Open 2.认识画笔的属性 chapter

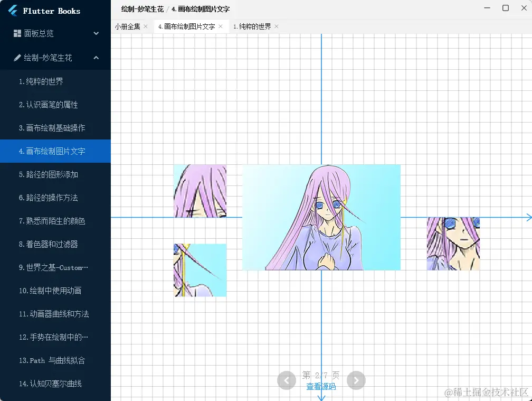55,105
